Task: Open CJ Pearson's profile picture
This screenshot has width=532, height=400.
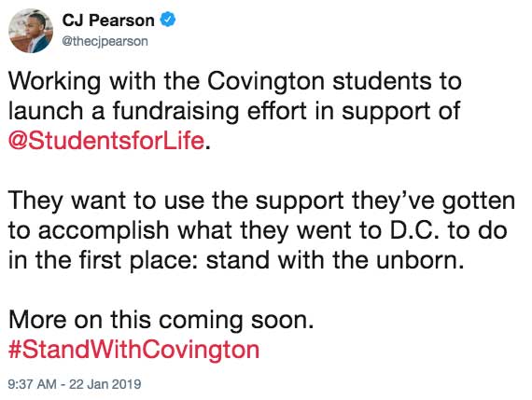Action: pos(31,31)
